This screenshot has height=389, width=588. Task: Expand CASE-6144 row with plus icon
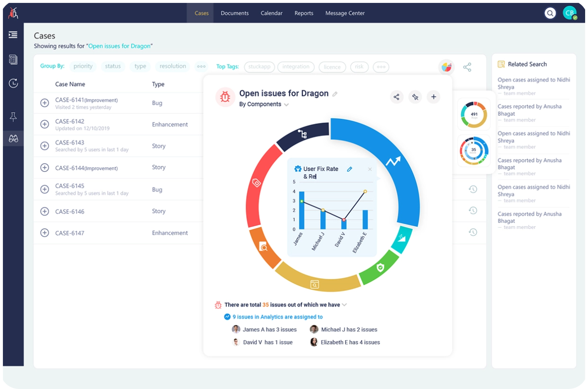[x=45, y=168]
